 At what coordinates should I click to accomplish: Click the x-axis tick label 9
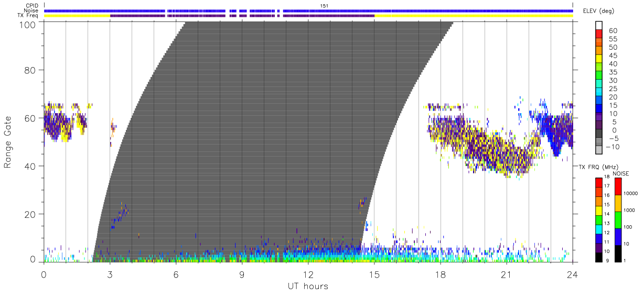tap(242, 274)
